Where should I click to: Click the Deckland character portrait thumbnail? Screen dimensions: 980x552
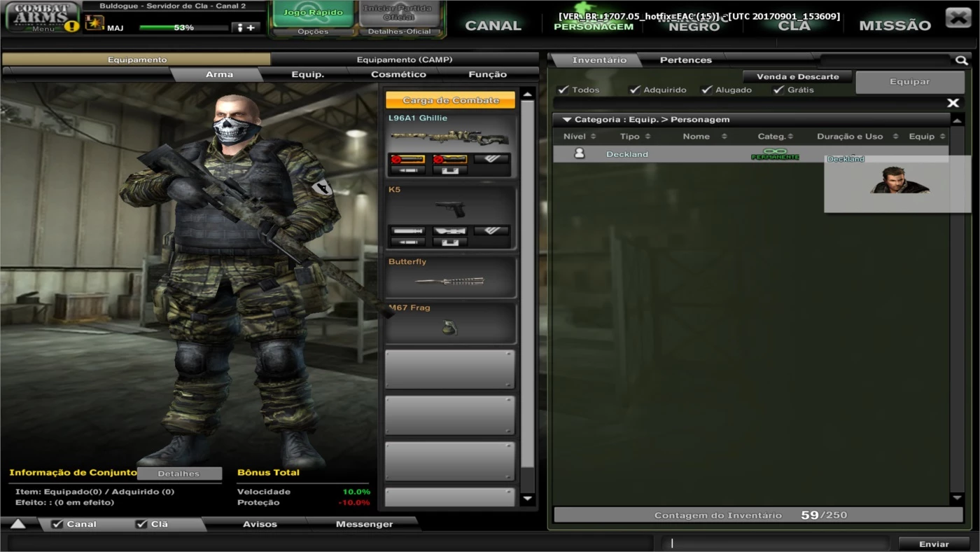(x=899, y=180)
